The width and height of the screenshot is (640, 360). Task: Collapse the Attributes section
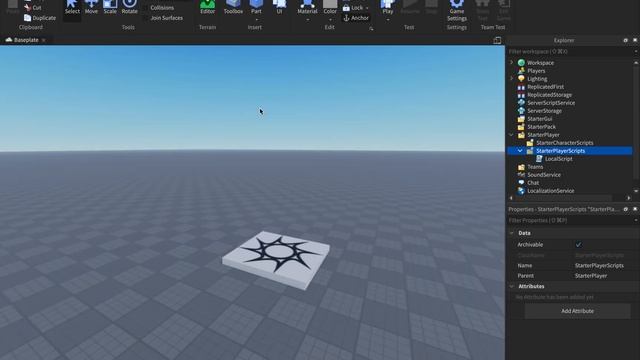point(511,287)
